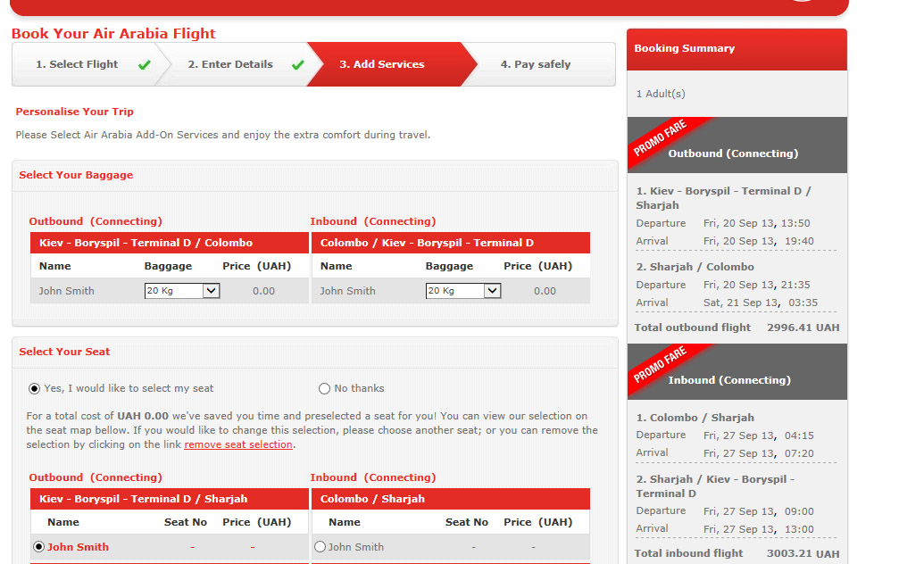
Task: Select the No thanks seat option
Action: point(325,388)
